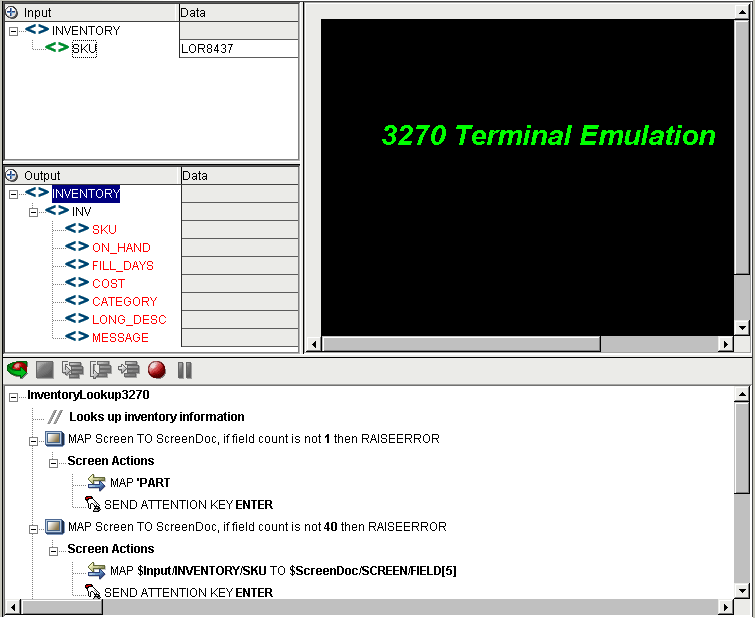Click the pause bars icon
Image resolution: width=755 pixels, height=618 pixels.
coord(184,370)
